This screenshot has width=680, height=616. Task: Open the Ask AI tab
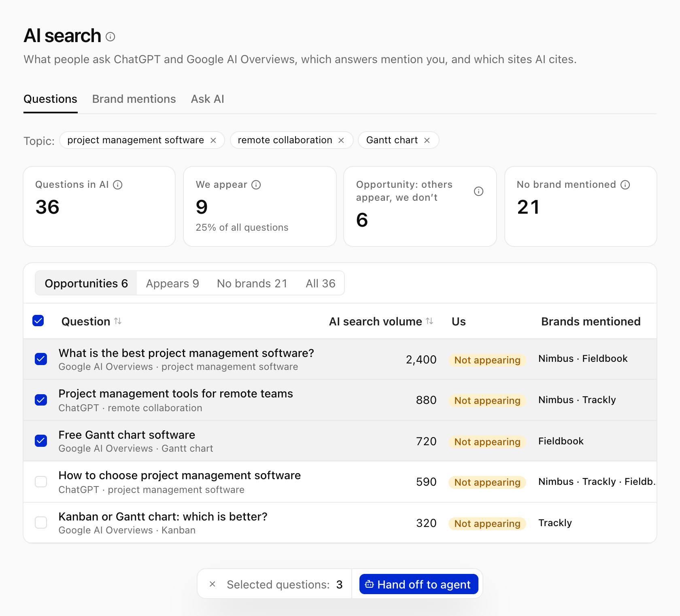[208, 99]
